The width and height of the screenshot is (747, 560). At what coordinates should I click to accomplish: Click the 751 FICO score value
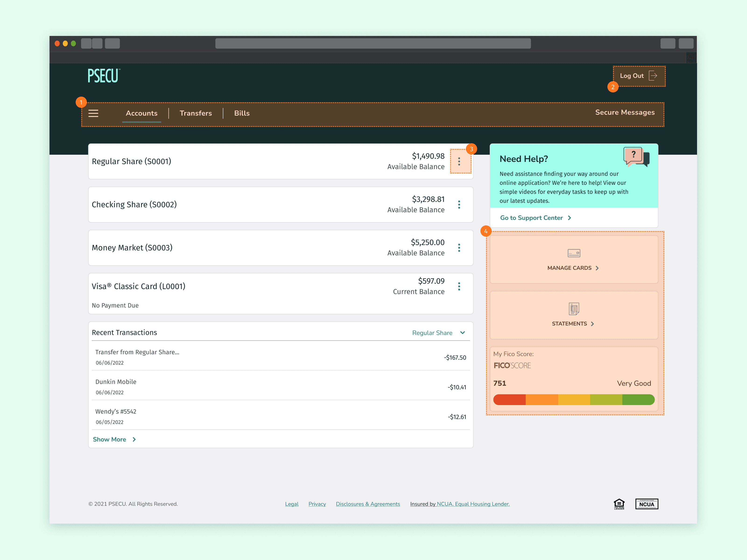(500, 383)
